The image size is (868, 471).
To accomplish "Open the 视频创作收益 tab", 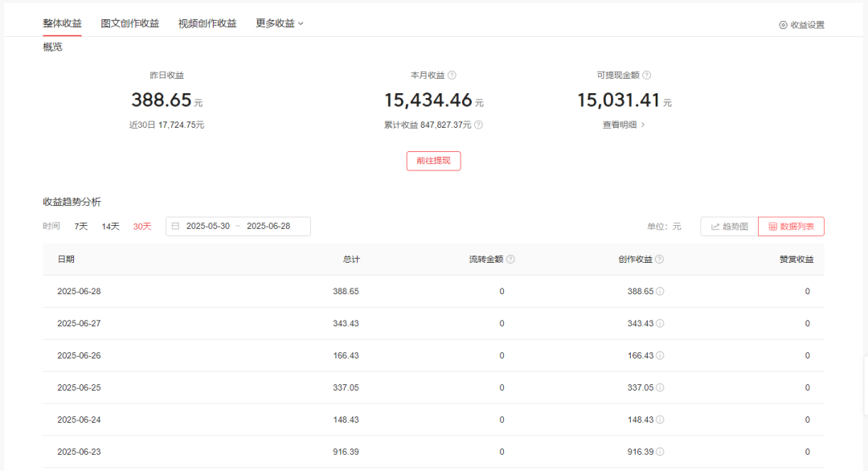I will click(207, 23).
